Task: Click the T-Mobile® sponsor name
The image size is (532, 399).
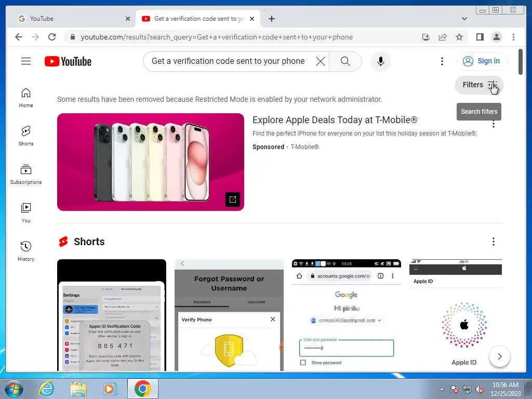Action: (x=304, y=147)
